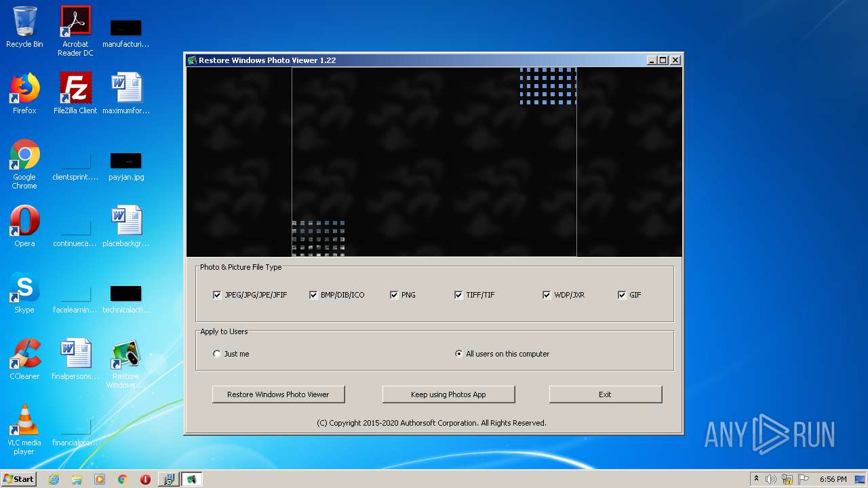The image size is (868, 488).
Task: Select the manufacturi... desktop file
Action: (125, 33)
